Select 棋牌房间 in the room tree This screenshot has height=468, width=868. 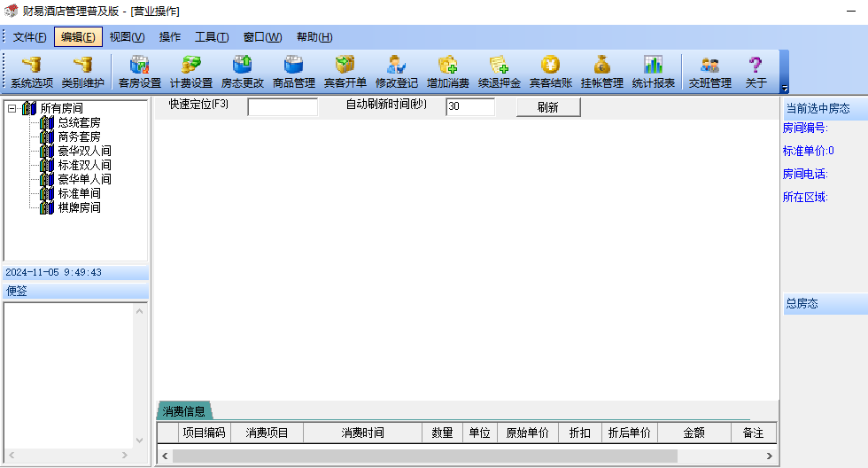point(79,207)
